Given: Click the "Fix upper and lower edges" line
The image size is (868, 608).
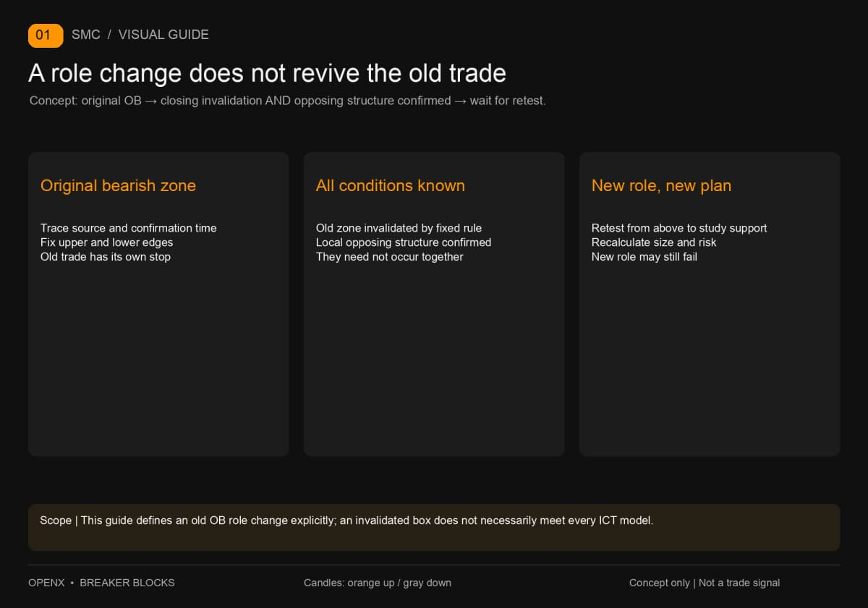Looking at the screenshot, I should 107,242.
